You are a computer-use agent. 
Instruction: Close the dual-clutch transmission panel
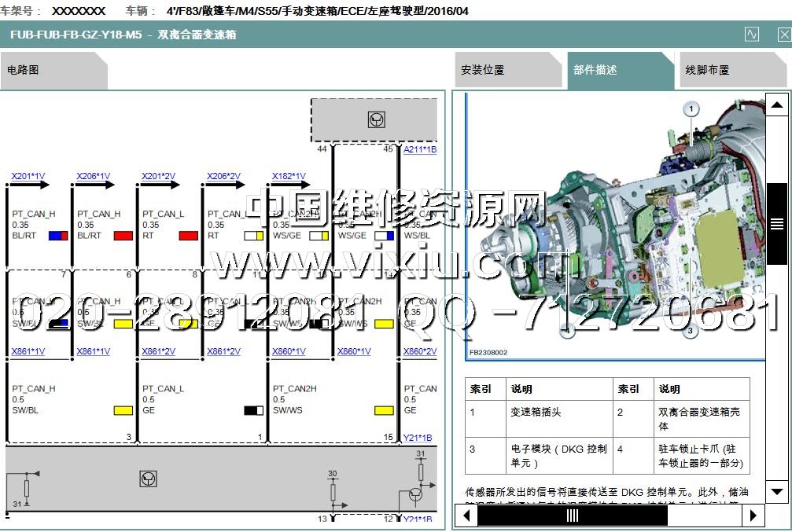pos(783,35)
